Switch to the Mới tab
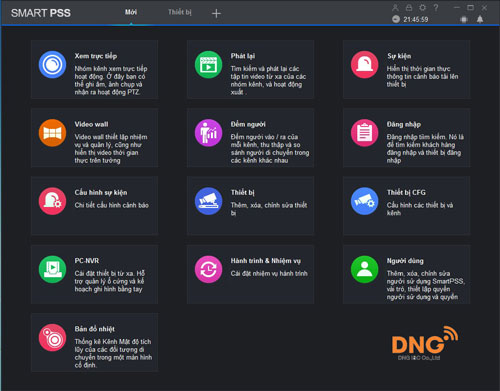Screen dimensions: 500x391 coord(131,12)
